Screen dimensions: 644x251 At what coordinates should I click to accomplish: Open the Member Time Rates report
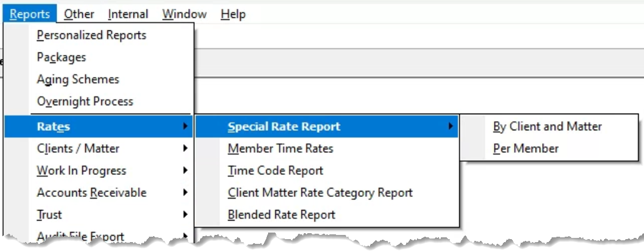(x=326, y=149)
